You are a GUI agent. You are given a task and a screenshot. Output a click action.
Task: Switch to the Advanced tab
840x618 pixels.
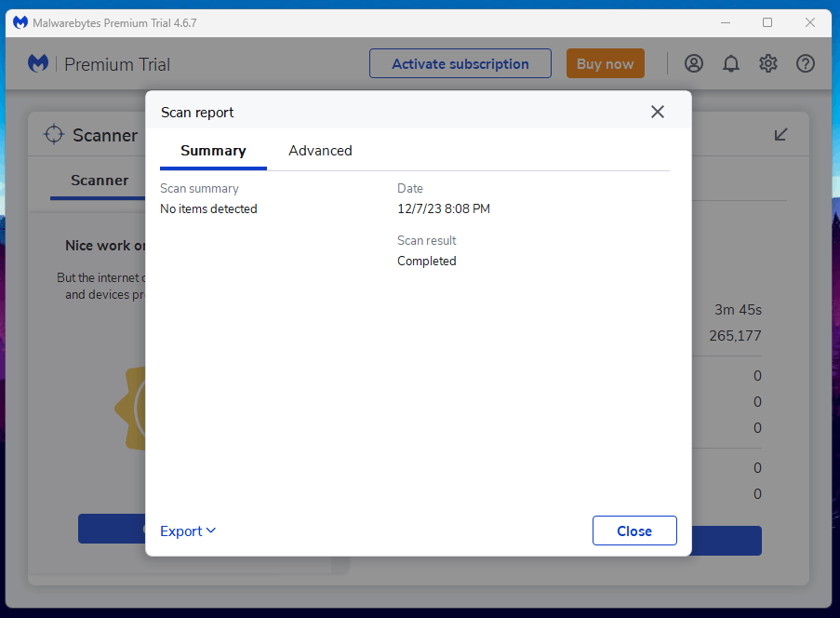pos(320,151)
